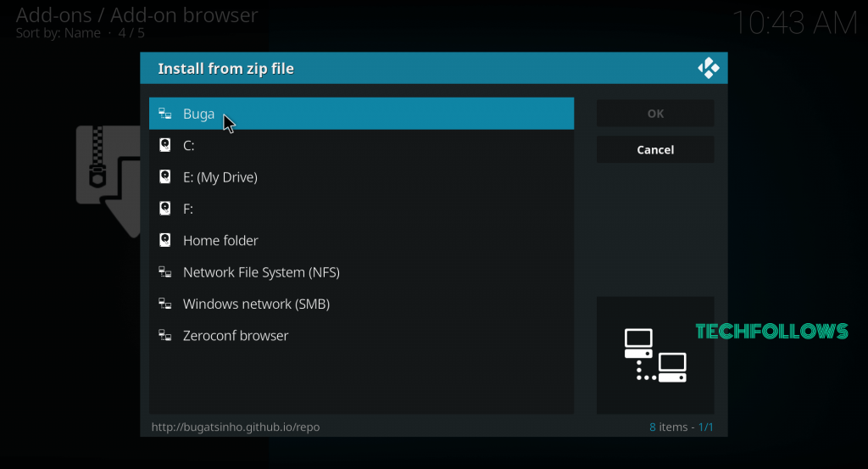
Task: Open Home folder location
Action: [361, 240]
